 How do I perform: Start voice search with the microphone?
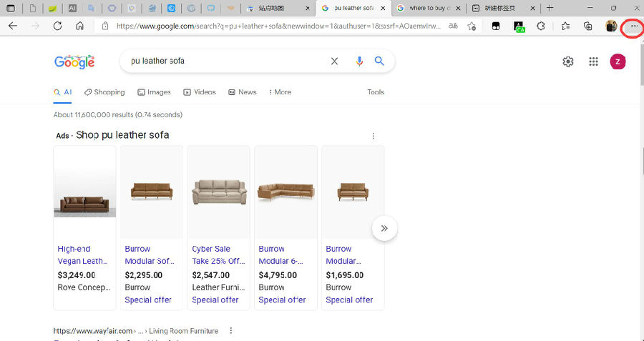[359, 61]
